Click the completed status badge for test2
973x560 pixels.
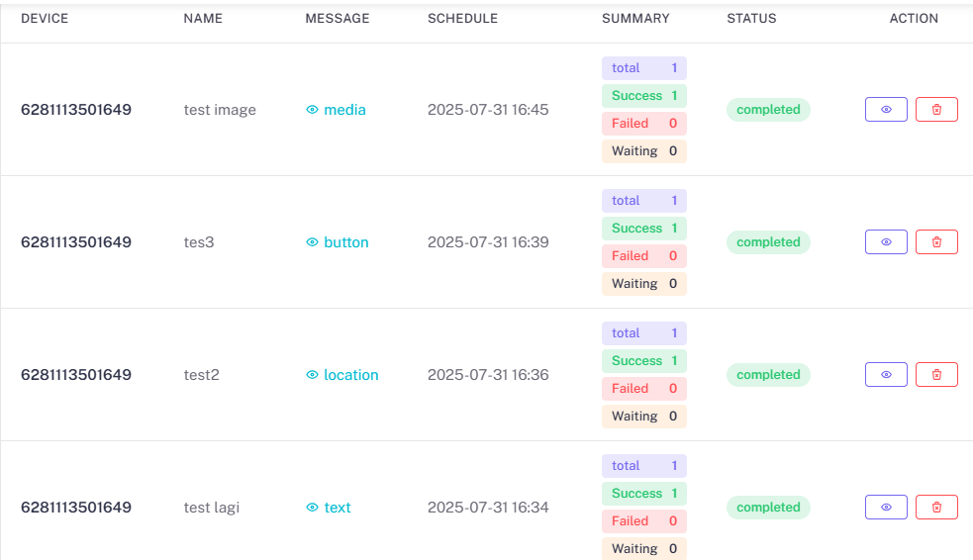768,375
